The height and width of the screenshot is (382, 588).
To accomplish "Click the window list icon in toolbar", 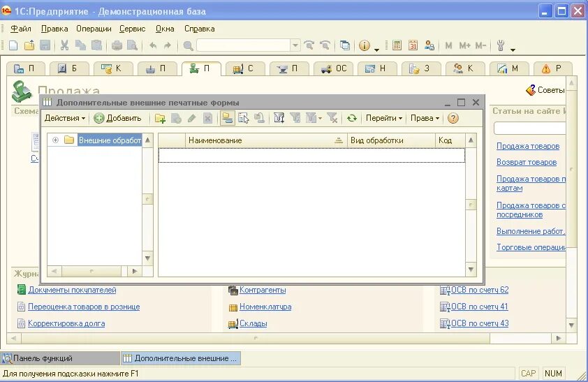I will click(344, 45).
